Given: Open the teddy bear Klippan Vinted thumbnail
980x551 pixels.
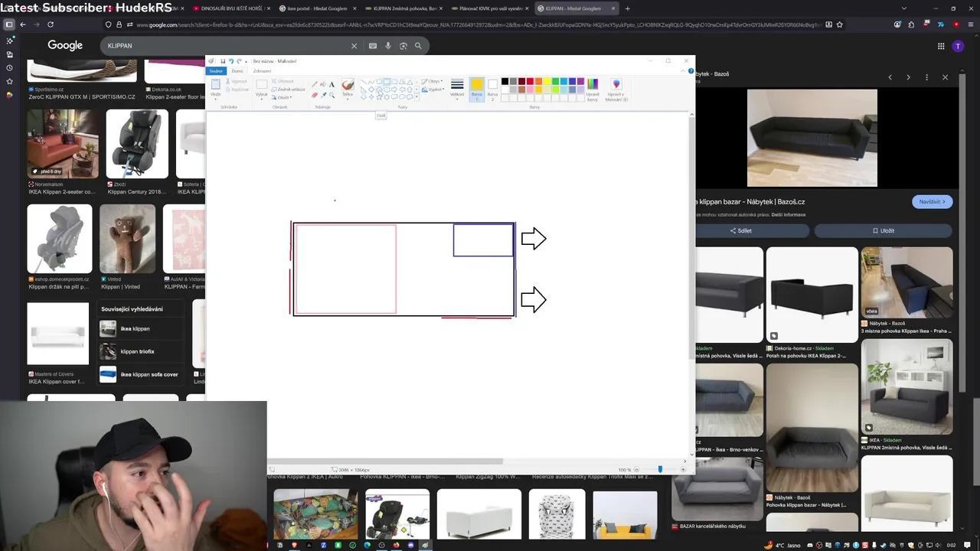Looking at the screenshot, I should click(127, 240).
